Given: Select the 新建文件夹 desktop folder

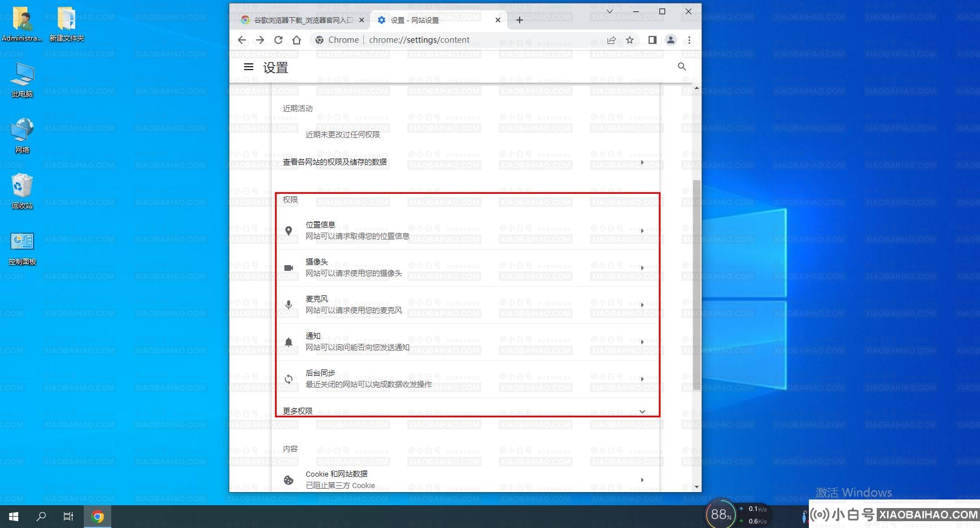Looking at the screenshot, I should [x=67, y=24].
